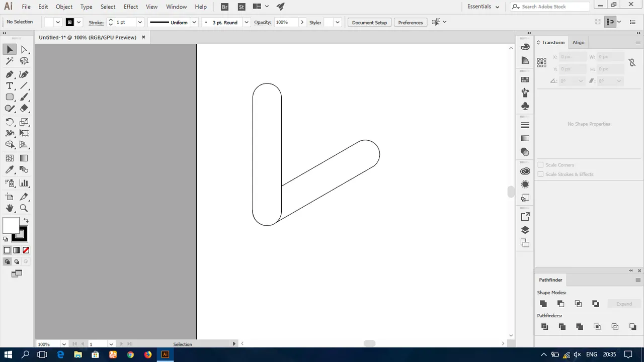Open the Asset Export panel icon
644x362 pixels.
tap(525, 217)
